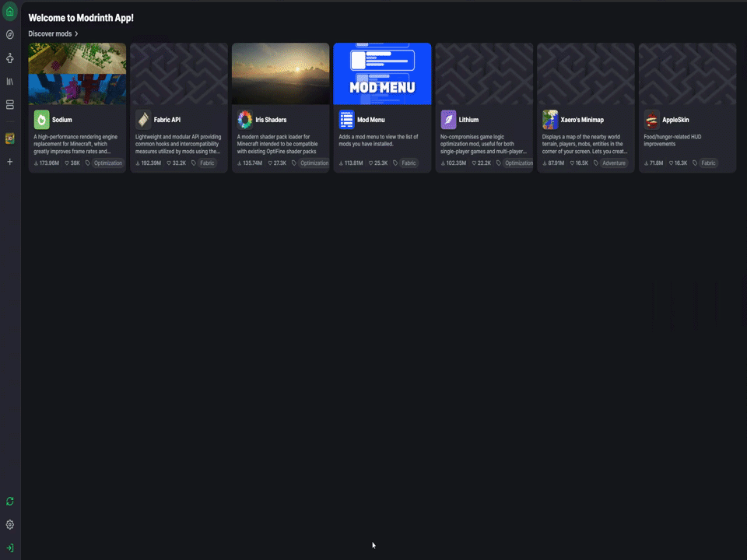Image resolution: width=747 pixels, height=560 pixels.
Task: Click Iris Shaders' 27.3K followers count
Action: (x=277, y=163)
